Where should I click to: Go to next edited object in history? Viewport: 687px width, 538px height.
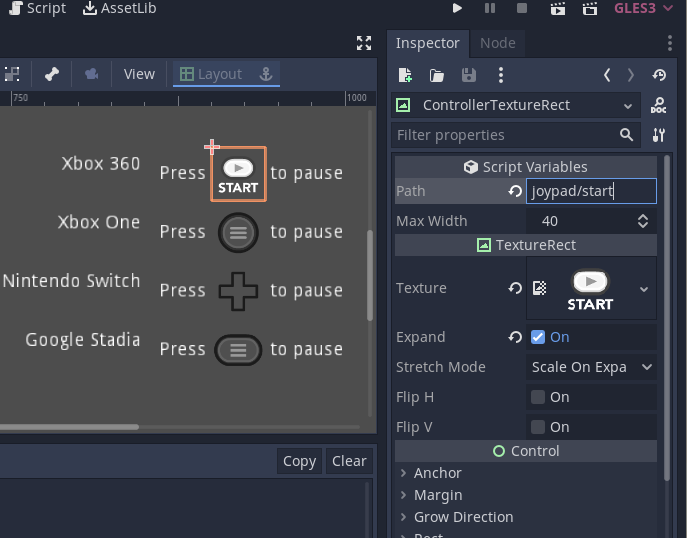(630, 75)
